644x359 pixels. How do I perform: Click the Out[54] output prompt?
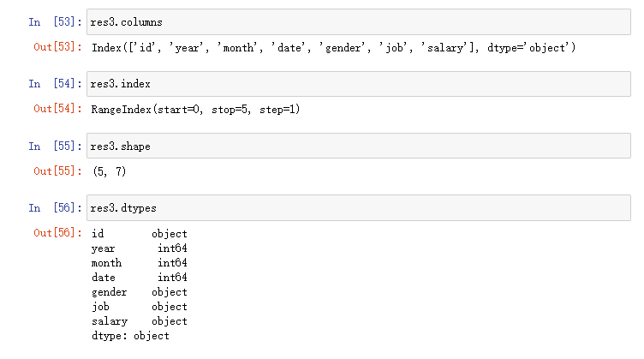57,109
